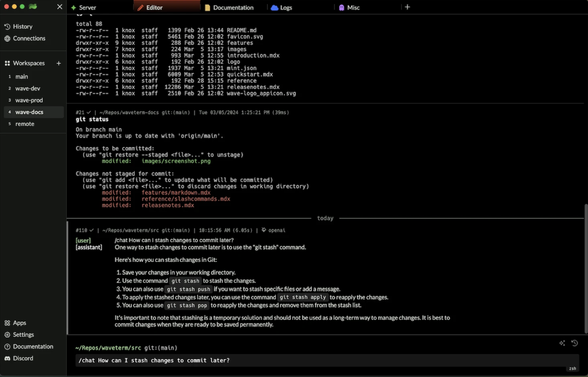Viewport: 588px width, 377px height.
Task: Open Documentation link in sidebar bottom
Action: coord(29,347)
